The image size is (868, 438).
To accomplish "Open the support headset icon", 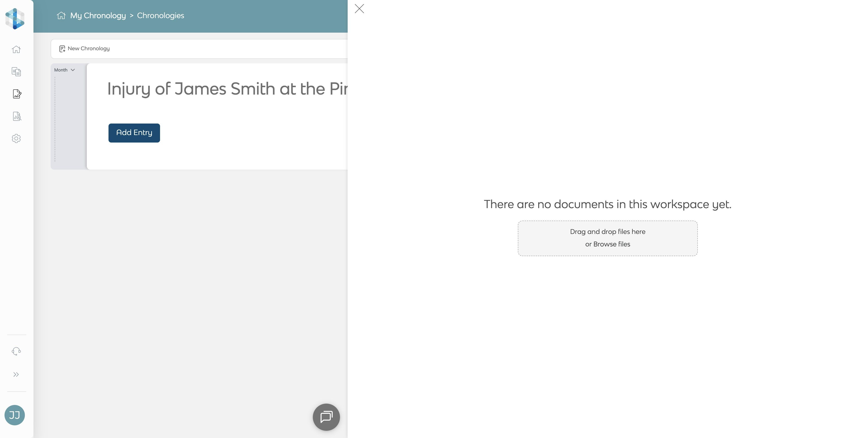I will (16, 351).
